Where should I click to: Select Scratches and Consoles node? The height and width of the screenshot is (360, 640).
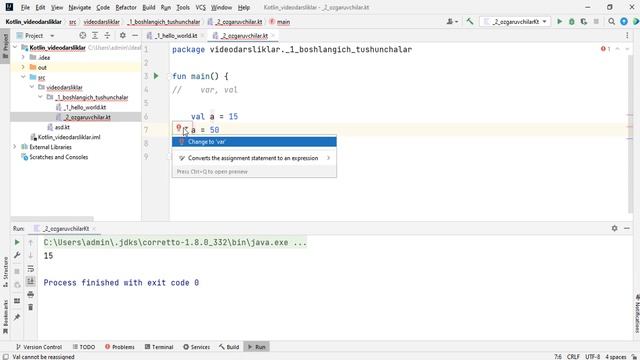point(58,157)
